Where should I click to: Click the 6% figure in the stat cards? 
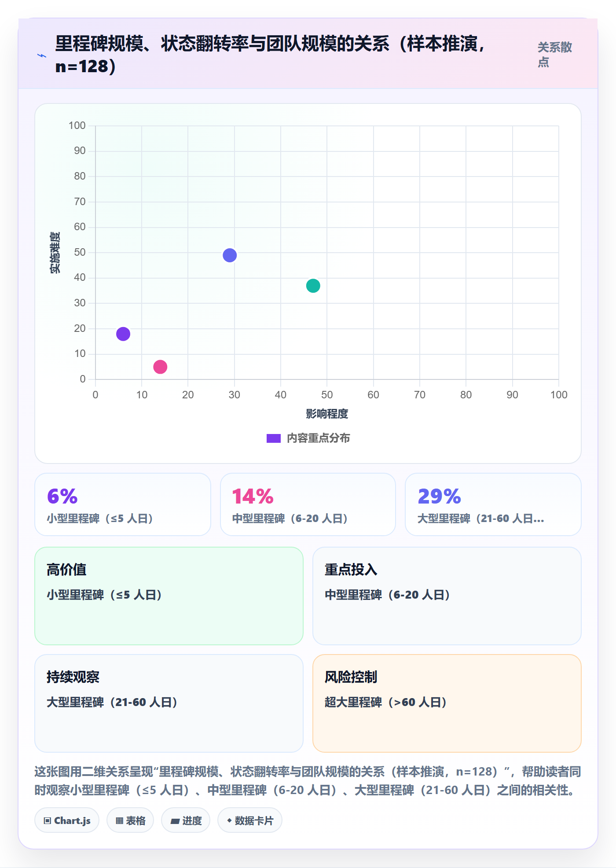pyautogui.click(x=62, y=497)
